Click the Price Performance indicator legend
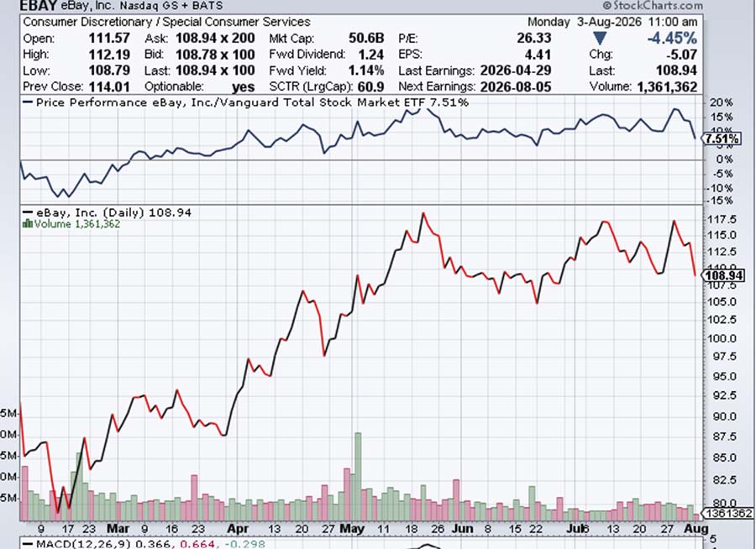Screen dimensions: 756x549 point(245,102)
